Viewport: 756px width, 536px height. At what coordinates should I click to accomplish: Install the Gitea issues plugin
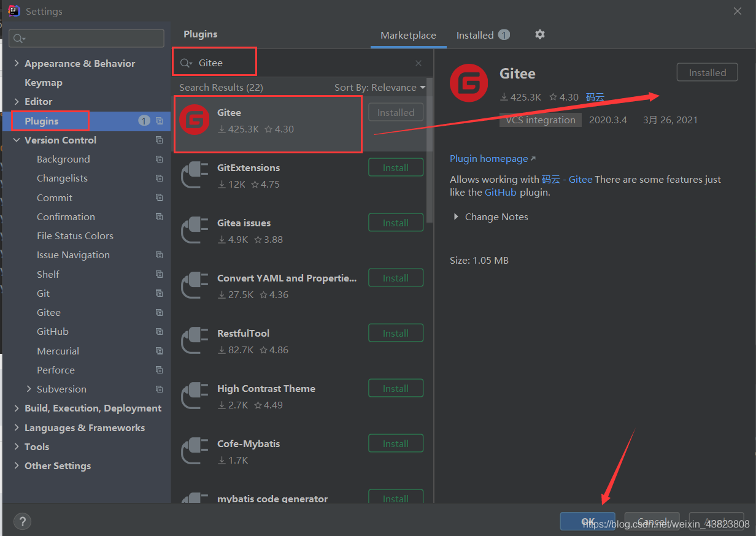396,223
